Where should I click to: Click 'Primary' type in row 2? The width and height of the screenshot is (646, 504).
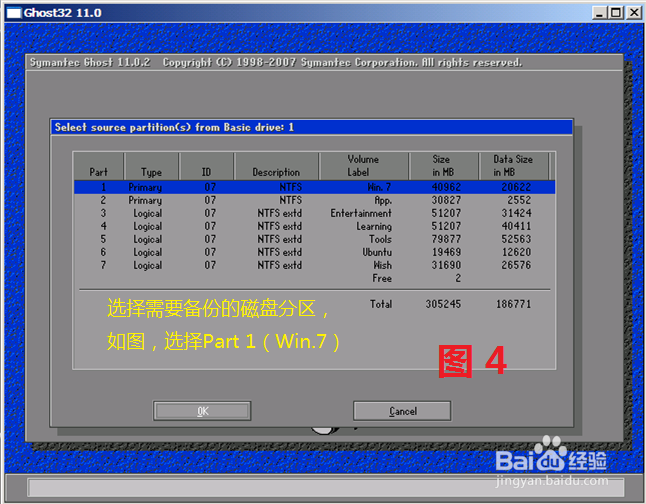tap(145, 200)
